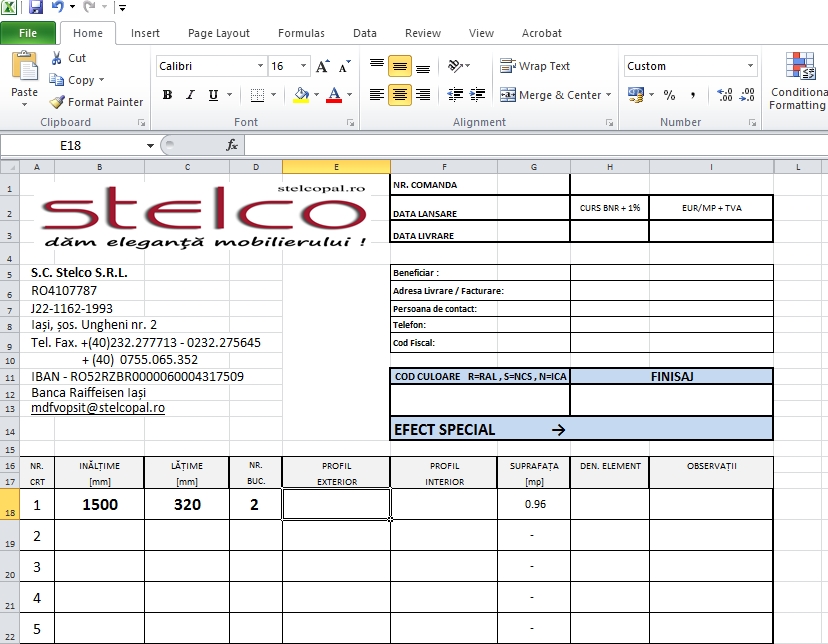Screen dimensions: 828x644
Task: Open the View tab
Action: [481, 33]
